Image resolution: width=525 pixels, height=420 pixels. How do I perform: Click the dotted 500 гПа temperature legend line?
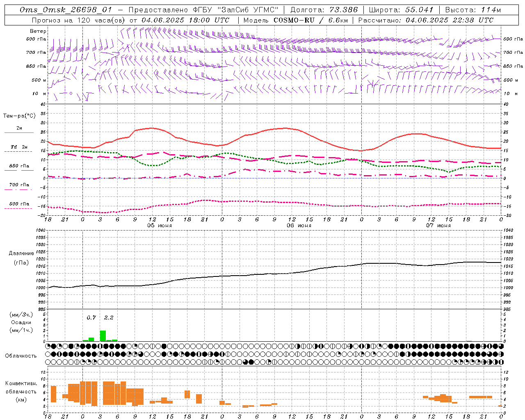pyautogui.click(x=18, y=209)
